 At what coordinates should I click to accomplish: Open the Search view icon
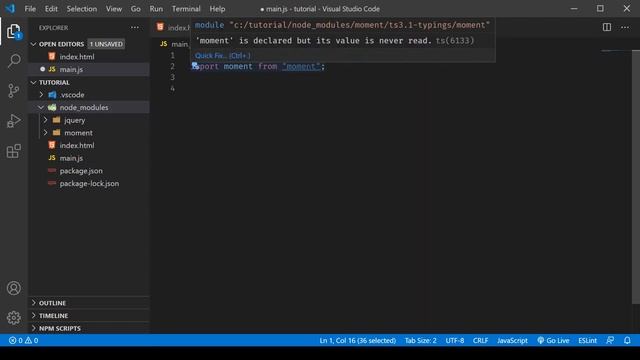click(14, 61)
